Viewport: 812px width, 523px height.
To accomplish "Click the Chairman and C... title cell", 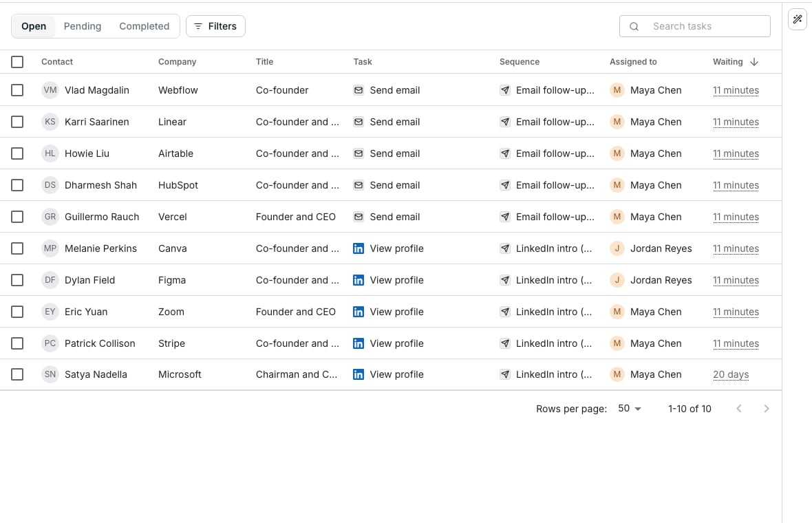I will (x=296, y=374).
